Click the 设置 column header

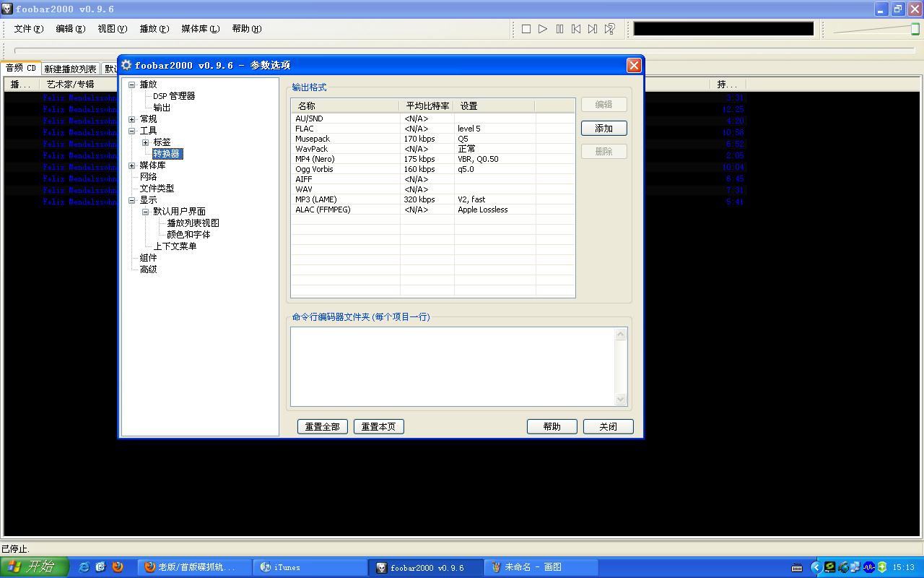pos(495,105)
